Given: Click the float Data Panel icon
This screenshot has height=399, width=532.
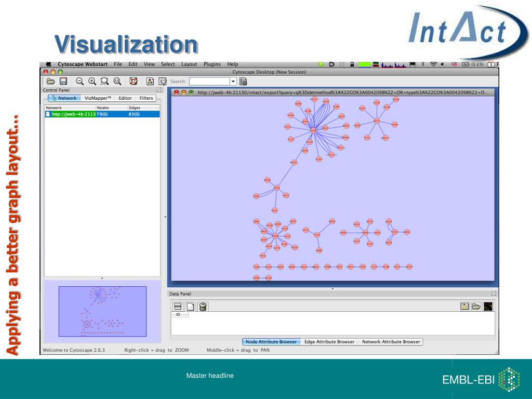Looking at the screenshot, I should [x=494, y=294].
